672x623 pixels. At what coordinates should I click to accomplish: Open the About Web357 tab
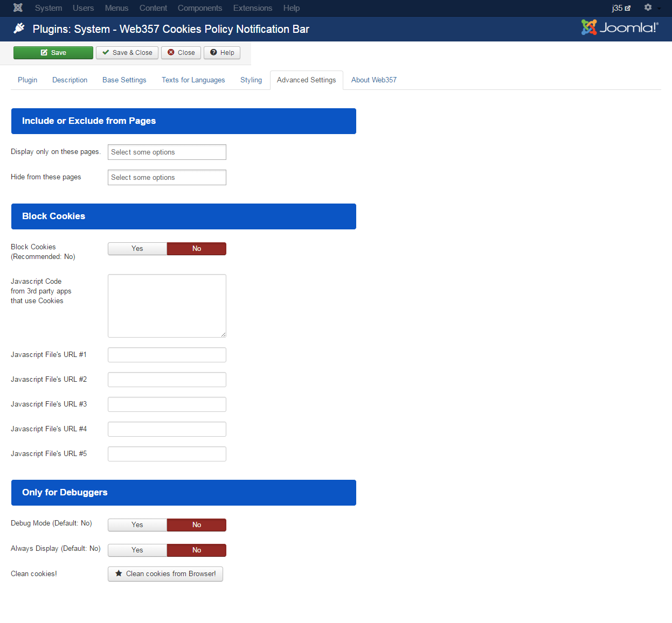tap(374, 80)
